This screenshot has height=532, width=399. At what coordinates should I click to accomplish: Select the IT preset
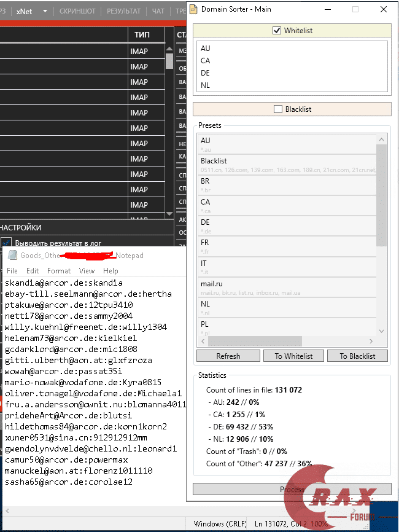(287, 267)
